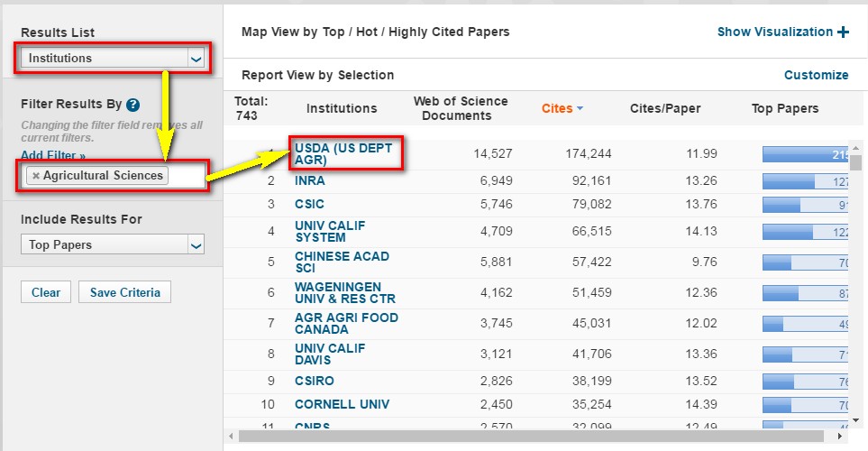Click the 38,199 cites value for CSIRO
Image resolution: width=868 pixels, height=451 pixels.
click(592, 381)
